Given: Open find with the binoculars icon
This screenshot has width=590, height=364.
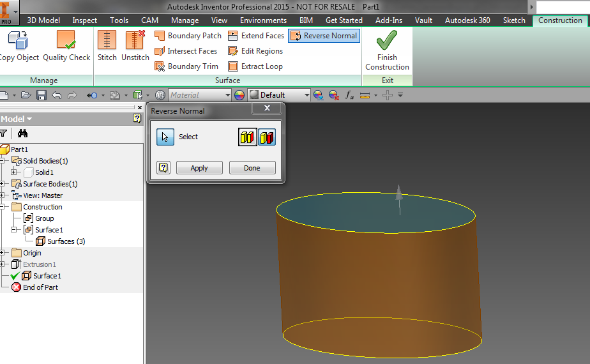Looking at the screenshot, I should [22, 133].
